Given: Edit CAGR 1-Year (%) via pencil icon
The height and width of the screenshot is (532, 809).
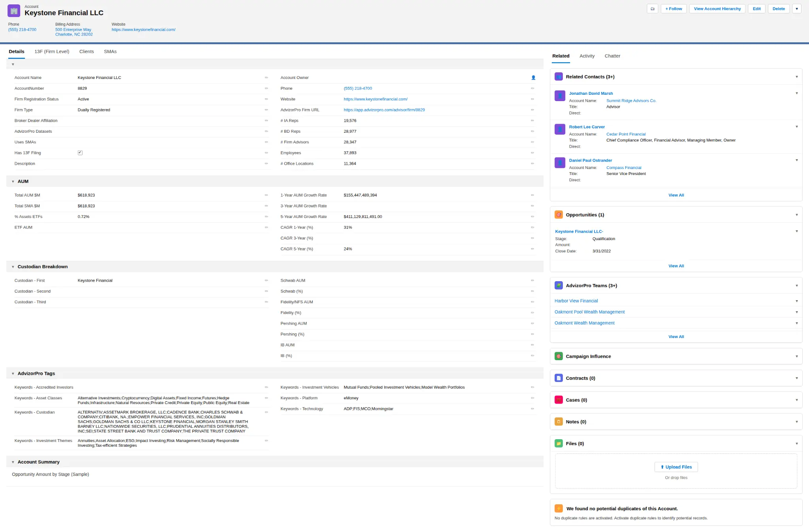Looking at the screenshot, I should click(x=532, y=227).
